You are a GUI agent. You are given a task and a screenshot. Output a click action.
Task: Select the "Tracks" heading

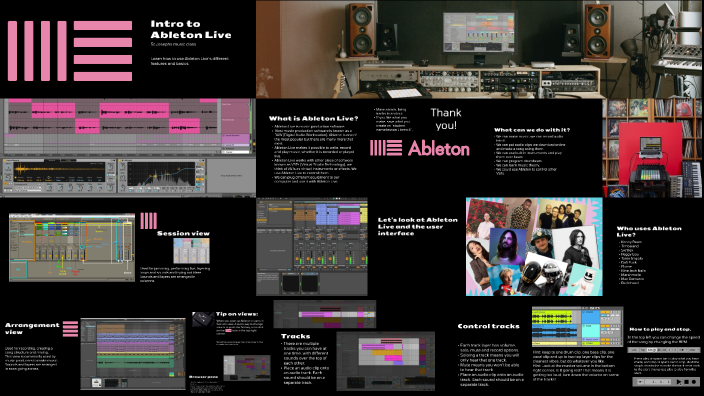pyautogui.click(x=295, y=336)
